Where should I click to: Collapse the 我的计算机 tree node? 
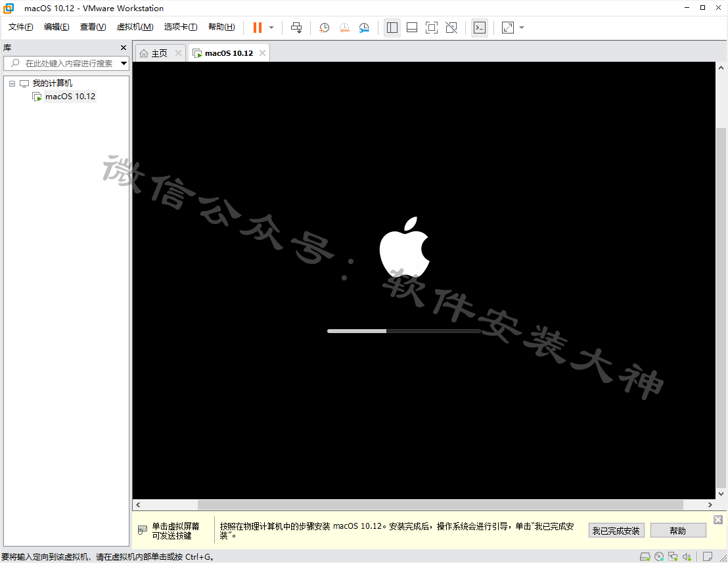point(12,83)
